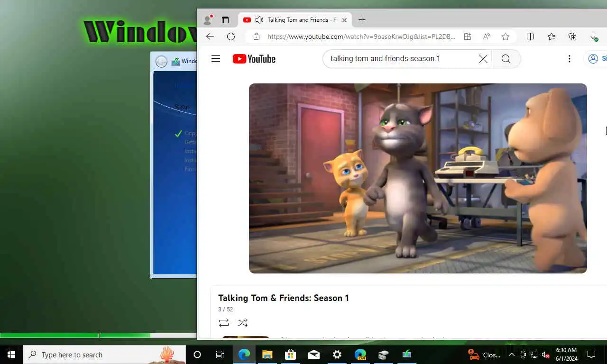Activate the Read aloud icon

click(x=487, y=36)
